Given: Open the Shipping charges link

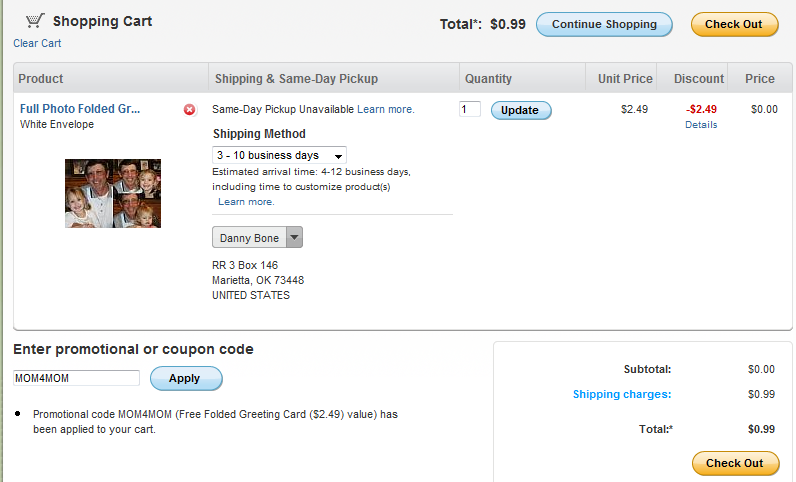Looking at the screenshot, I should (621, 394).
